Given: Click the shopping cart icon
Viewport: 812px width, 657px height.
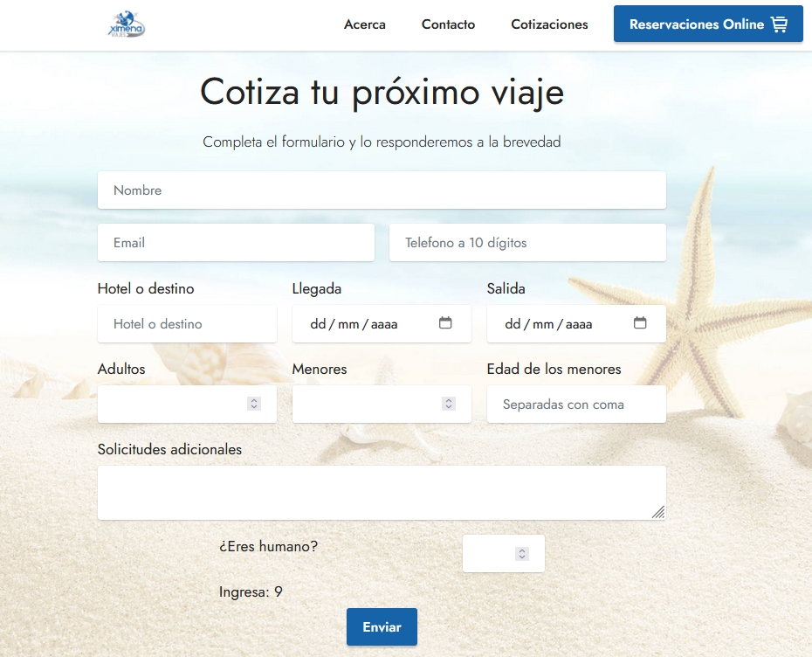Looking at the screenshot, I should [x=779, y=24].
